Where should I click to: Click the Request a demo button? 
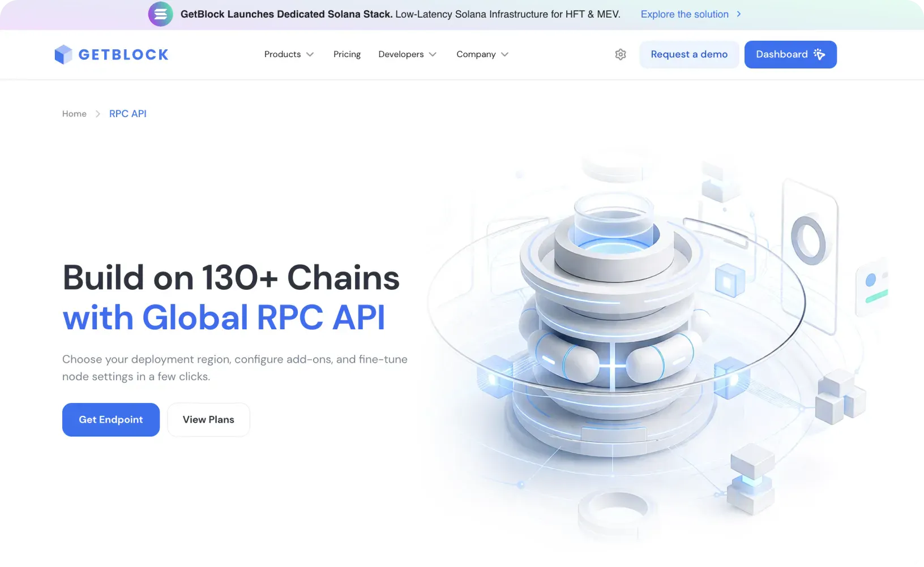point(689,54)
